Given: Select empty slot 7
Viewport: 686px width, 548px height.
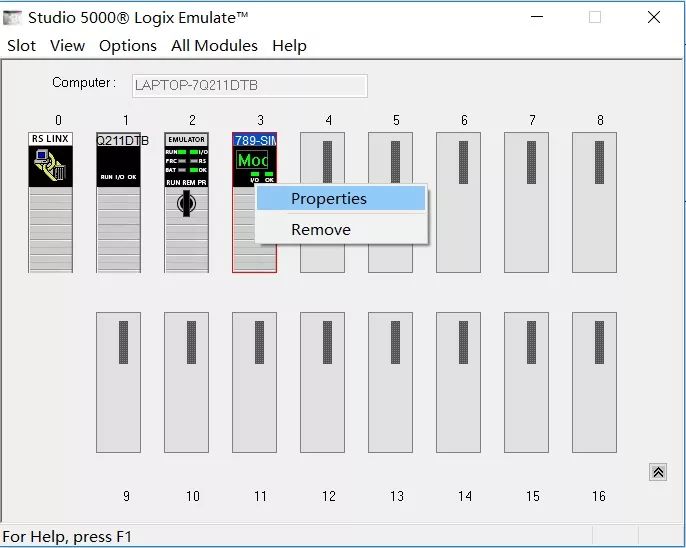Looking at the screenshot, I should (x=526, y=202).
